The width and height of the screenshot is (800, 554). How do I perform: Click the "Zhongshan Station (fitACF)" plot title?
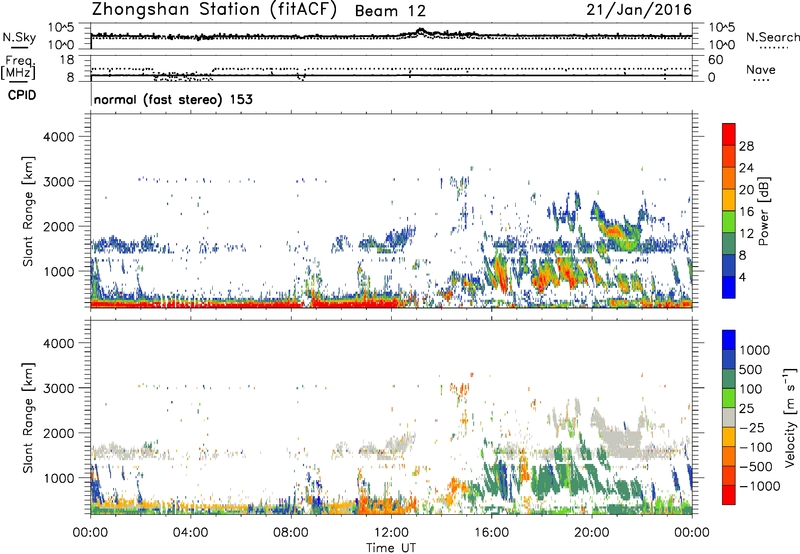(214, 10)
